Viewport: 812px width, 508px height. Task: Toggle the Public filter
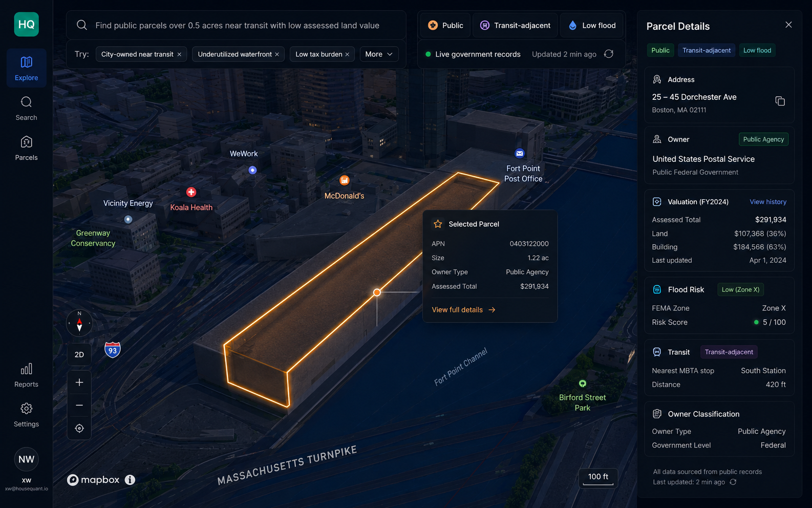(445, 25)
